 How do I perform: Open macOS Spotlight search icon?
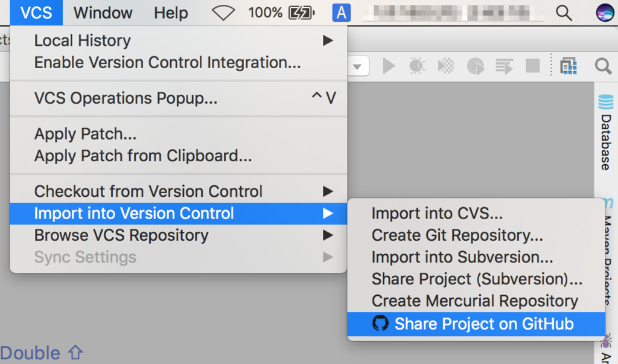[x=564, y=13]
